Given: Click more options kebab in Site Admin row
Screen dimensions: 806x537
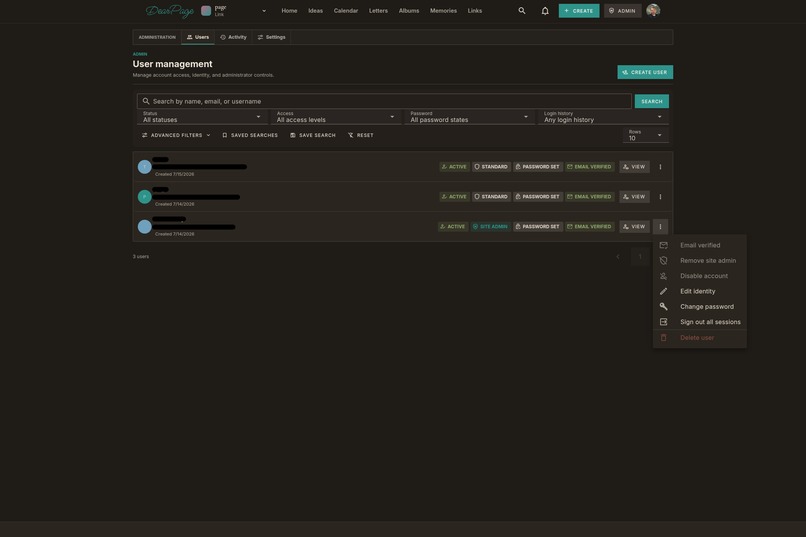Looking at the screenshot, I should coord(661,227).
